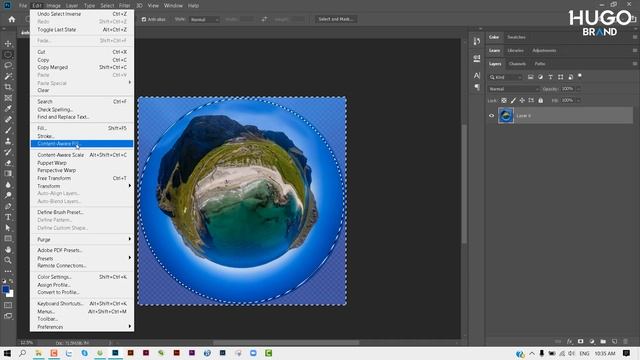Select the History Brush tool
Screen dimensions: 640x360
[8, 152]
